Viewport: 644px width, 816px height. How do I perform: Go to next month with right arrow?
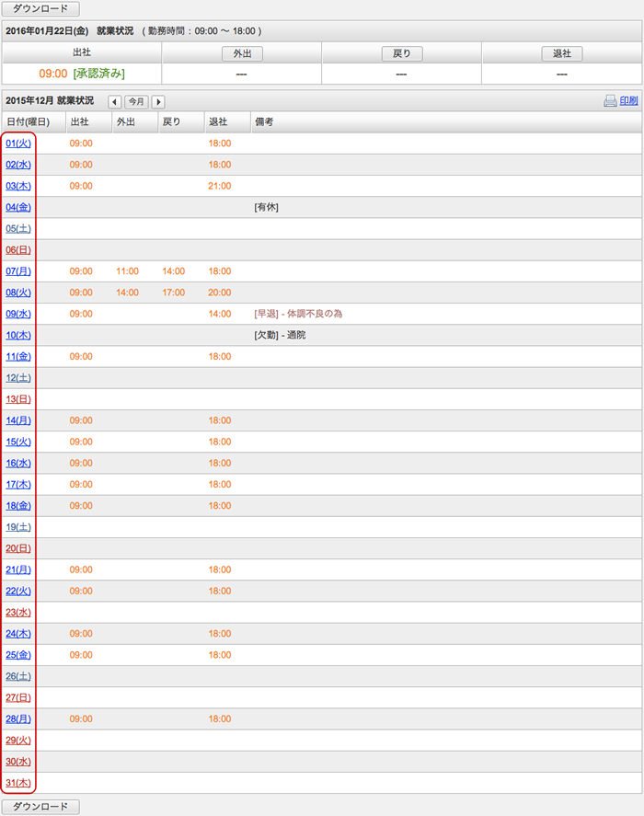pos(158,101)
